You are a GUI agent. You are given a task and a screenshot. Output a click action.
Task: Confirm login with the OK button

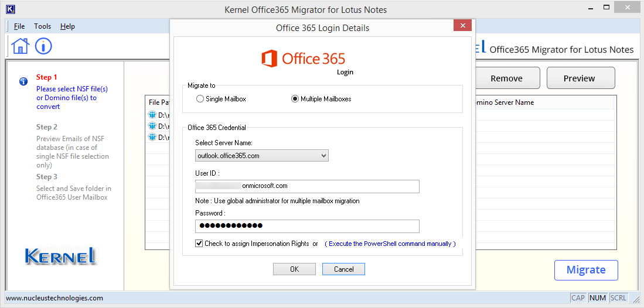tap(295, 269)
